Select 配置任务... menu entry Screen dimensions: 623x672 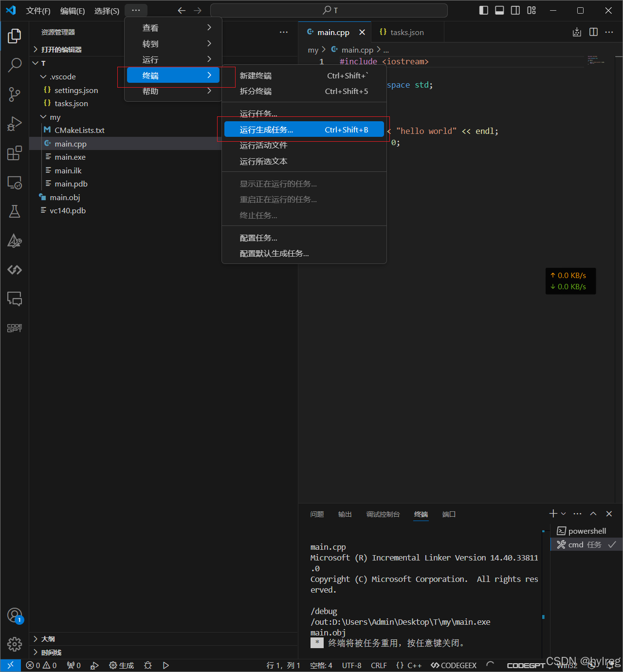click(304, 238)
